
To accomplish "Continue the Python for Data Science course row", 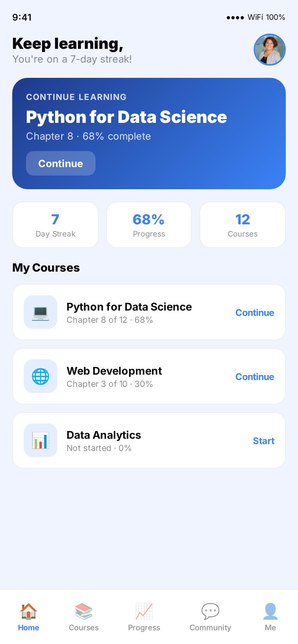I will 254,312.
